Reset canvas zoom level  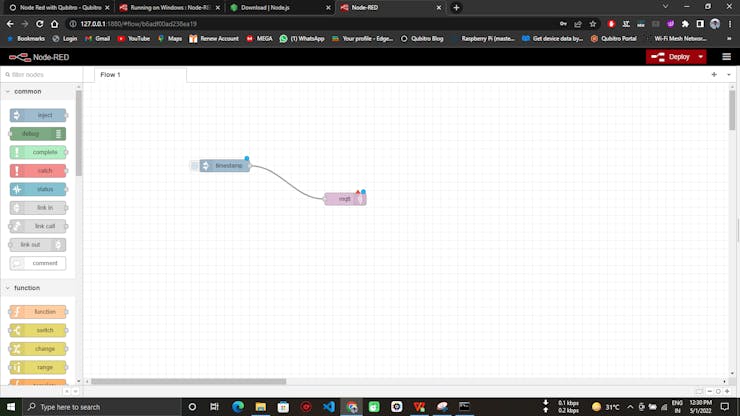click(718, 391)
